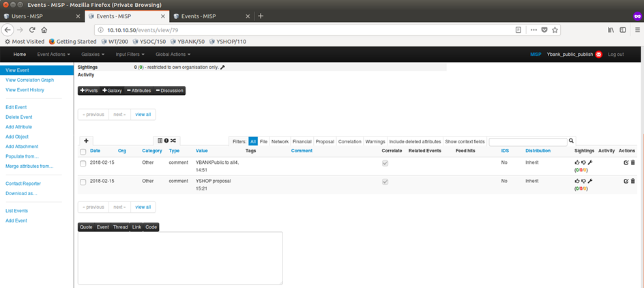Image resolution: width=644 pixels, height=288 pixels.
Task: Open the red envelope messages icon
Action: pos(599,54)
